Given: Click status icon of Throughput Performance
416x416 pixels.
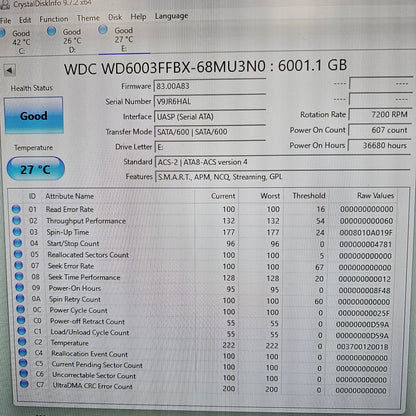Looking at the screenshot, I should click(x=16, y=220).
